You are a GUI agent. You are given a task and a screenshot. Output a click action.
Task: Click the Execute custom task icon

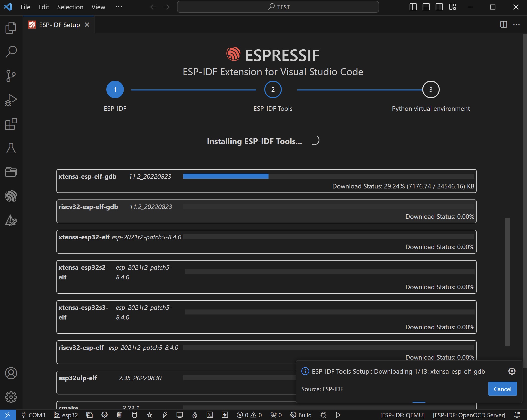(225, 415)
